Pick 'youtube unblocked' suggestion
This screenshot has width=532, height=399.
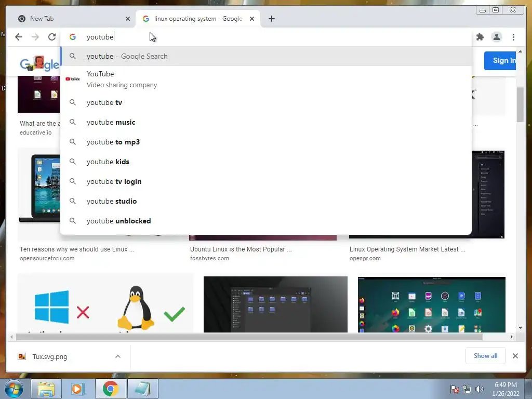(x=266, y=221)
